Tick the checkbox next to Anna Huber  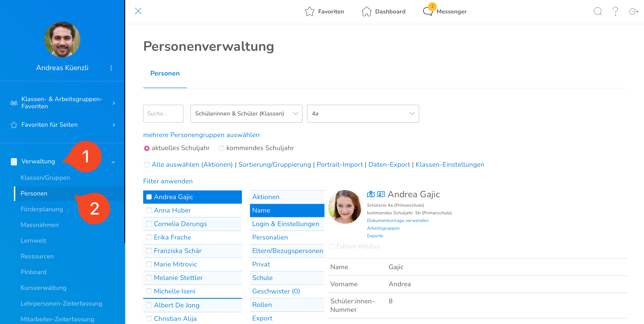(x=149, y=210)
